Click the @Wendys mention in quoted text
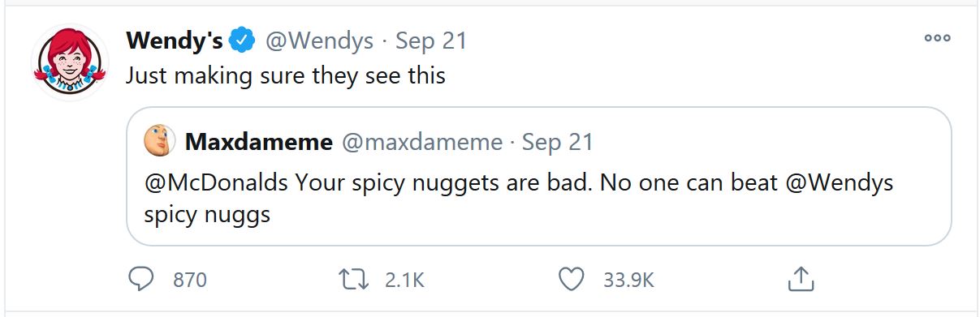The image size is (980, 317). (x=839, y=182)
